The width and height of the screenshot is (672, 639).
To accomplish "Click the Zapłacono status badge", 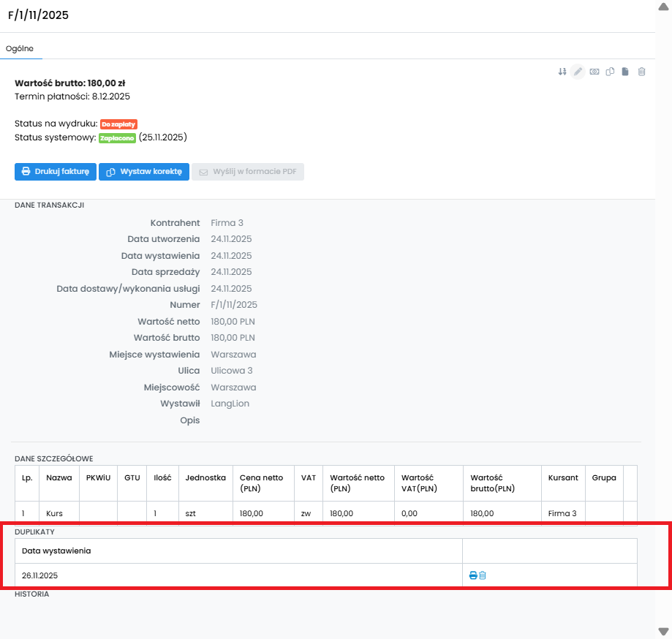I will pyautogui.click(x=117, y=137).
